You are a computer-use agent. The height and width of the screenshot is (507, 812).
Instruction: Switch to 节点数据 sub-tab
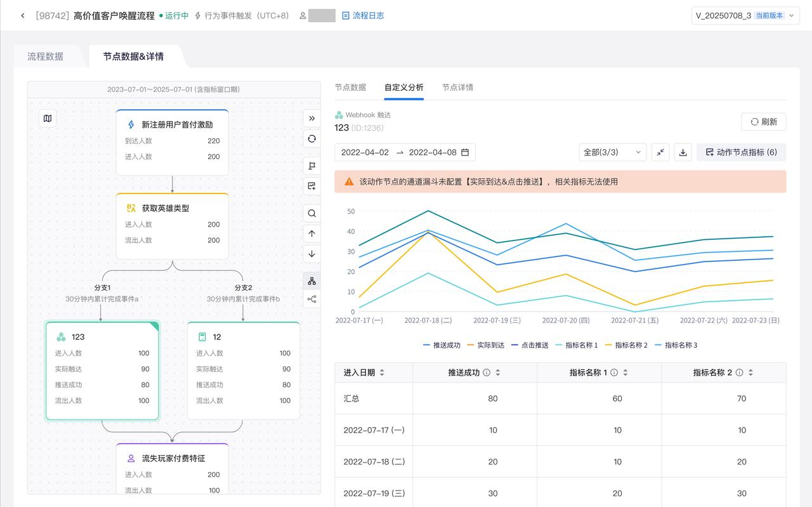(350, 88)
